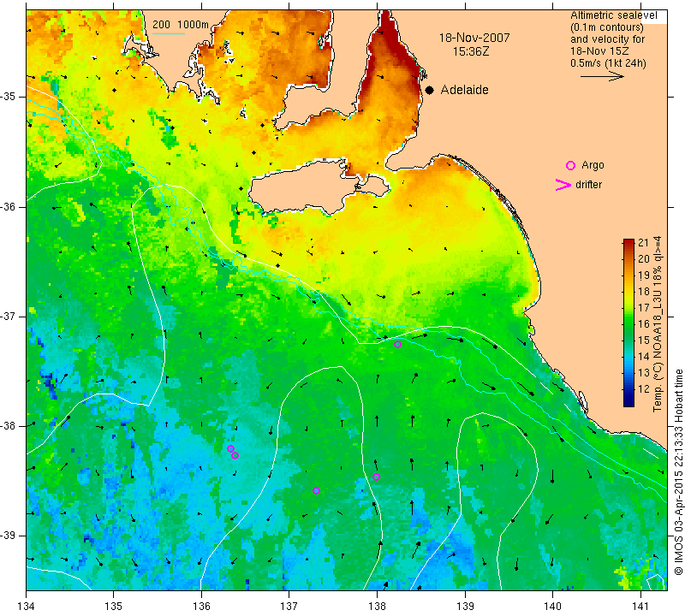This screenshot has width=685, height=616.
Task: Click the velocity scale arrow under 0.5m/s
Action: [602, 76]
